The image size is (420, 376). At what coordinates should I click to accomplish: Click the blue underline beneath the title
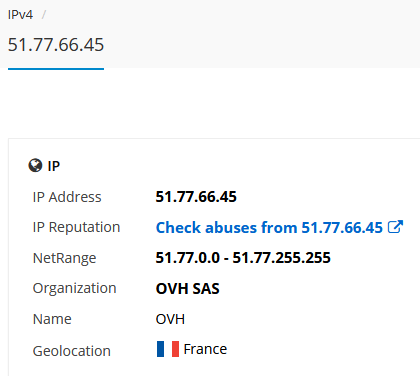pos(56,69)
